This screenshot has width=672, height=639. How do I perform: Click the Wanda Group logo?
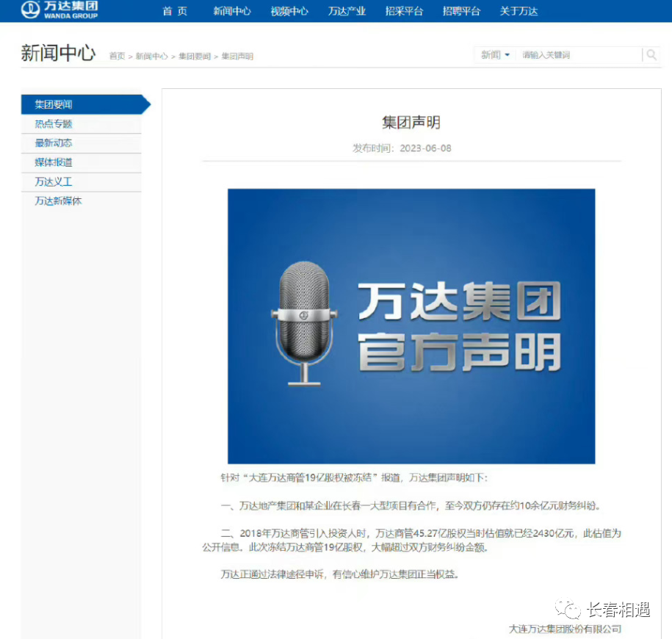click(59, 10)
